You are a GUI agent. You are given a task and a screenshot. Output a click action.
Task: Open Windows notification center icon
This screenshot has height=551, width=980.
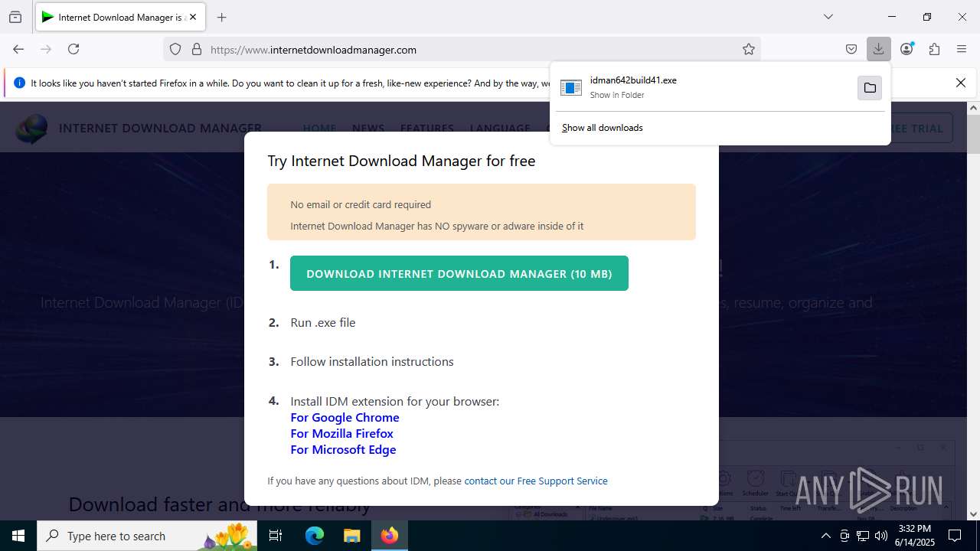click(x=955, y=536)
